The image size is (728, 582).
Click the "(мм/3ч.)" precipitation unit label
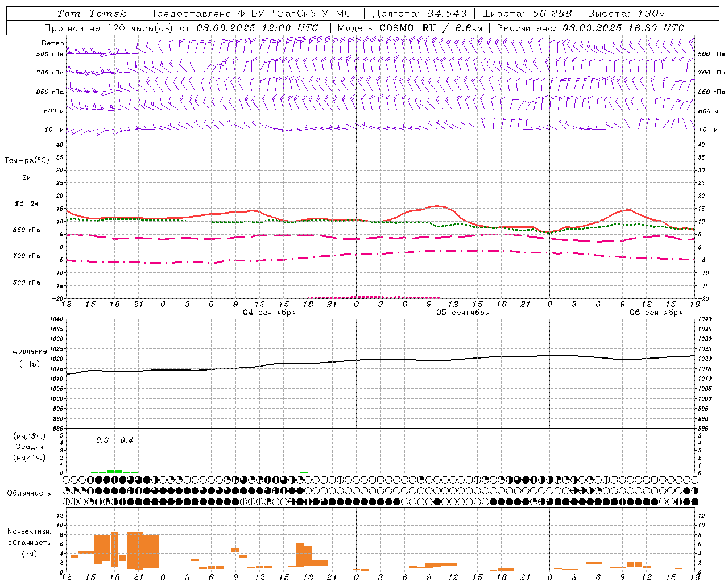tap(30, 436)
